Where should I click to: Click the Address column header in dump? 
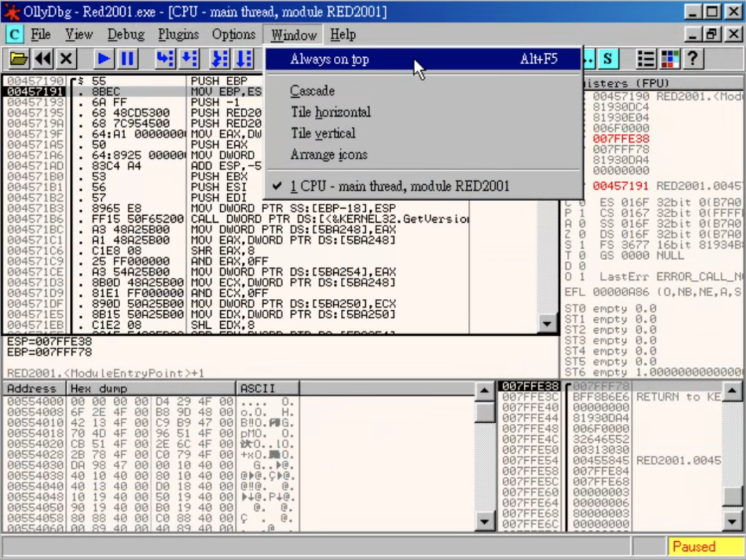[x=34, y=388]
